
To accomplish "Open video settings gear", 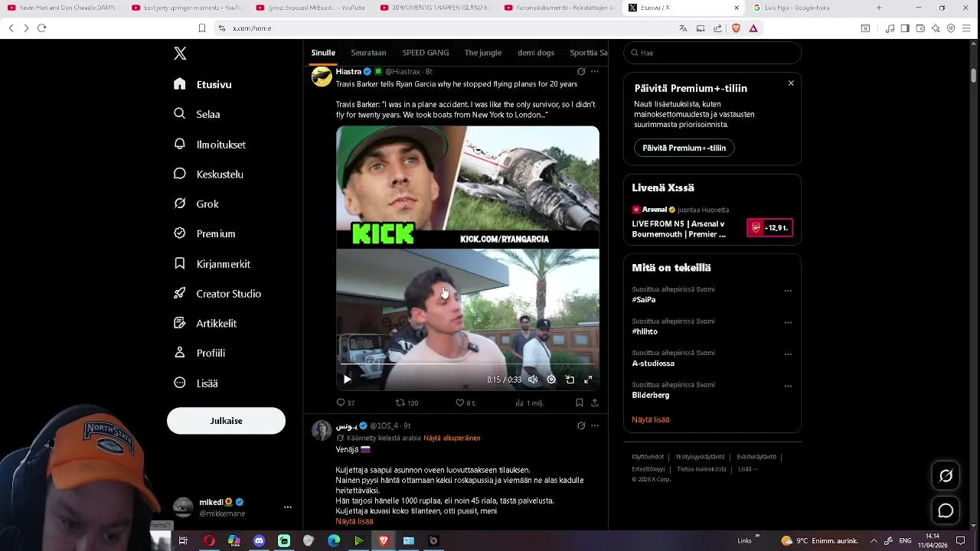I will click(551, 380).
